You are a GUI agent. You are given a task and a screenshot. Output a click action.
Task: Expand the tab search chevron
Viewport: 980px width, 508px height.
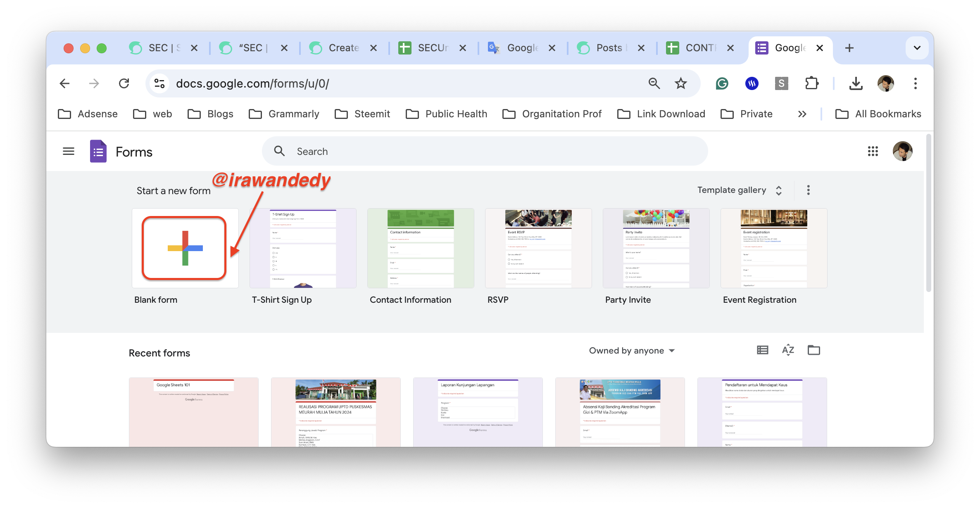(x=917, y=48)
